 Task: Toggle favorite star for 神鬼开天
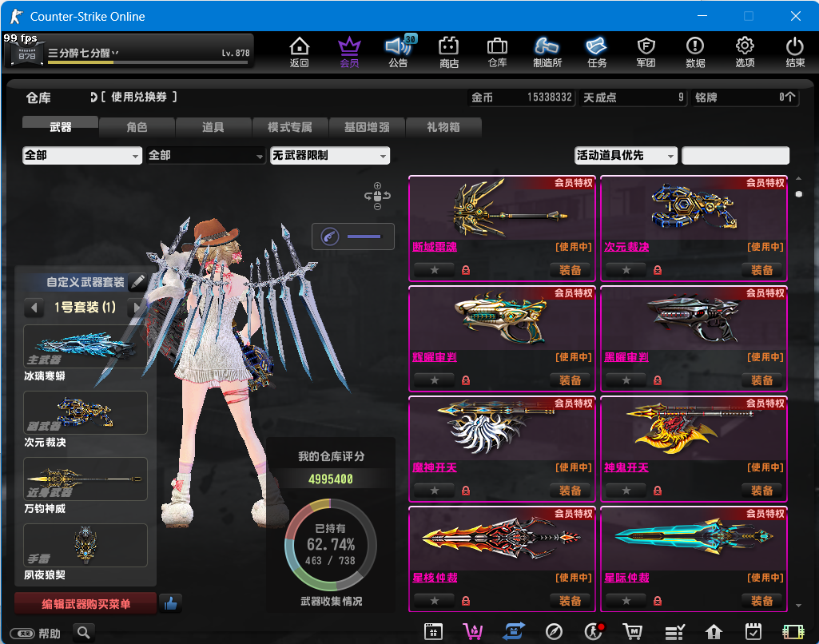626,491
